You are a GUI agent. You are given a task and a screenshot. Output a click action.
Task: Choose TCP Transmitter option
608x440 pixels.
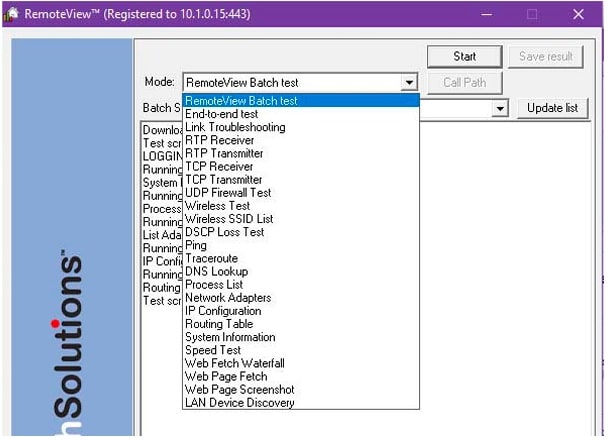pos(301,180)
